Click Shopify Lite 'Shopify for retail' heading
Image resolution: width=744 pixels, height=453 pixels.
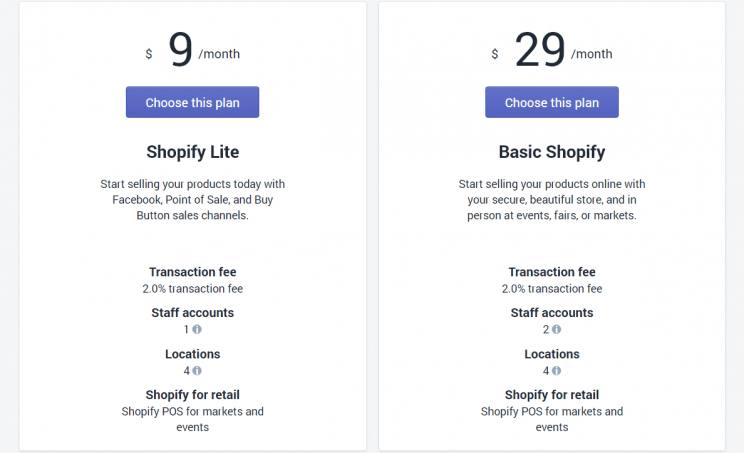193,395
